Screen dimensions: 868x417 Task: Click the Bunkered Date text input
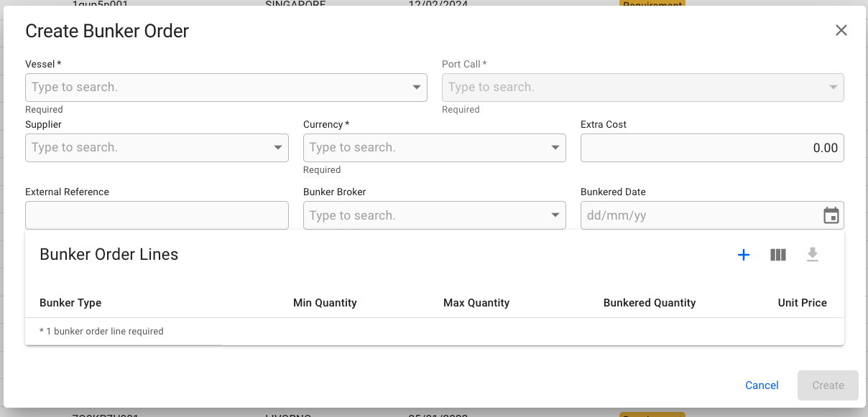tap(697, 215)
